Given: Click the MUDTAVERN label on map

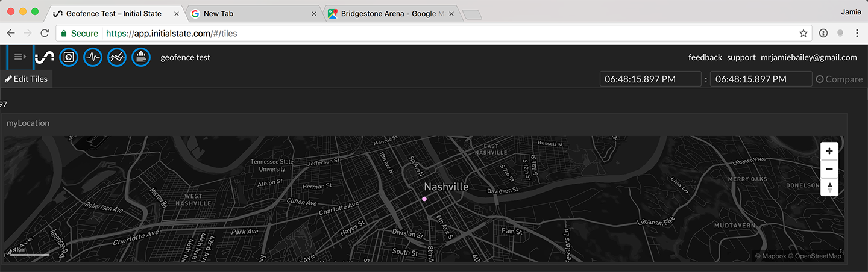Looking at the screenshot, I should point(734,225).
